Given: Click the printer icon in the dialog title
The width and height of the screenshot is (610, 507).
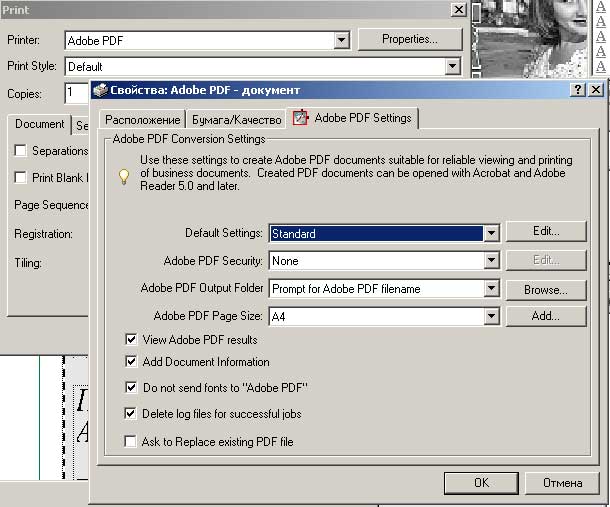Looking at the screenshot, I should (101, 90).
